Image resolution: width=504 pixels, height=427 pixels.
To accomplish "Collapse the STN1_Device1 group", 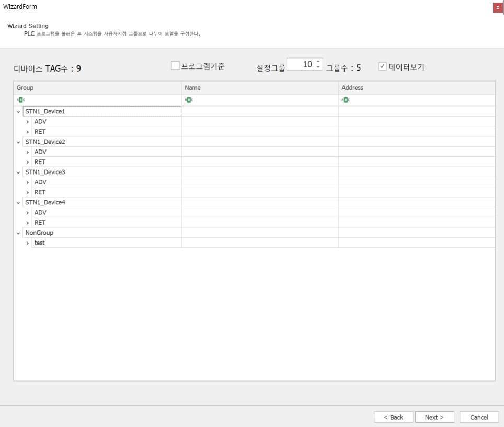I will [18, 111].
